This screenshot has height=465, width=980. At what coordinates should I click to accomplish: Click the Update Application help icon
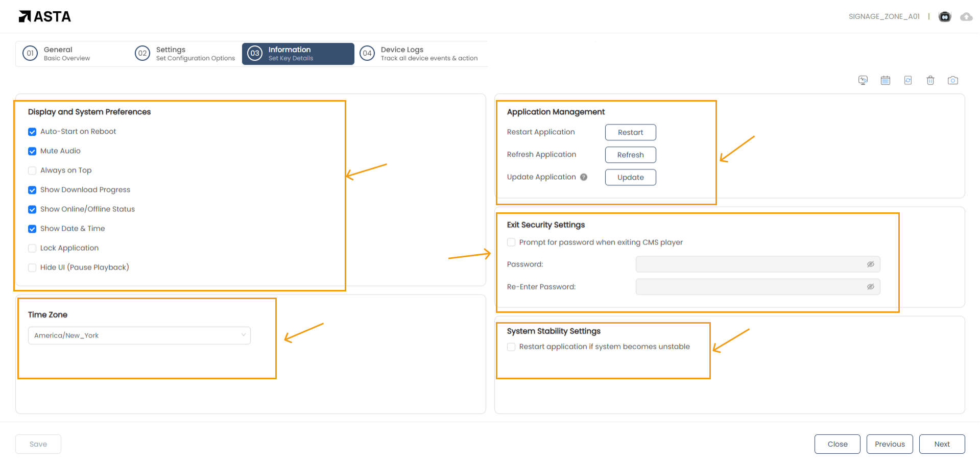[x=584, y=177]
